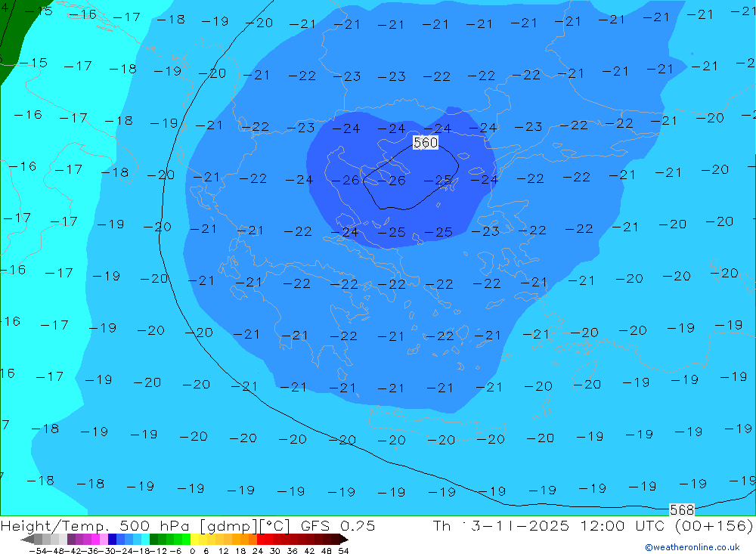Click the right arrow end of color scale
Image resolution: width=756 pixels, height=554 pixels.
point(344,540)
